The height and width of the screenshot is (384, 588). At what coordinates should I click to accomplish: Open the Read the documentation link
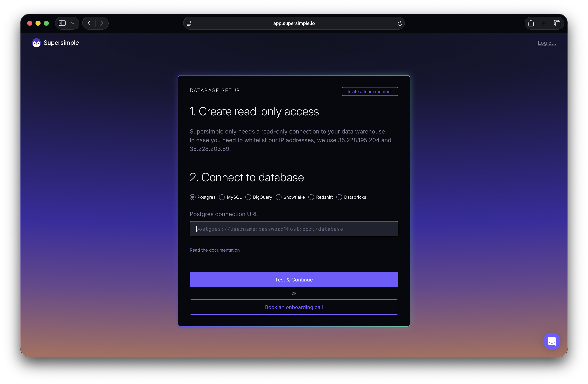(215, 250)
